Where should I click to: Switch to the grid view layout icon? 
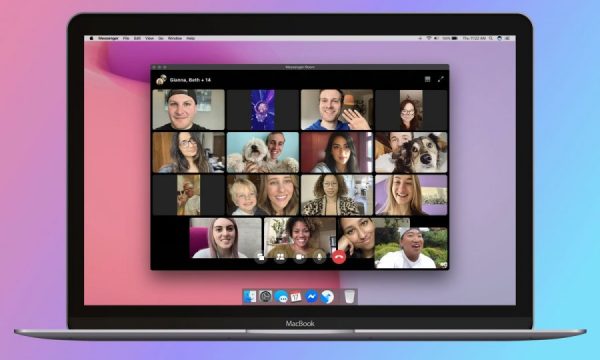(x=427, y=79)
